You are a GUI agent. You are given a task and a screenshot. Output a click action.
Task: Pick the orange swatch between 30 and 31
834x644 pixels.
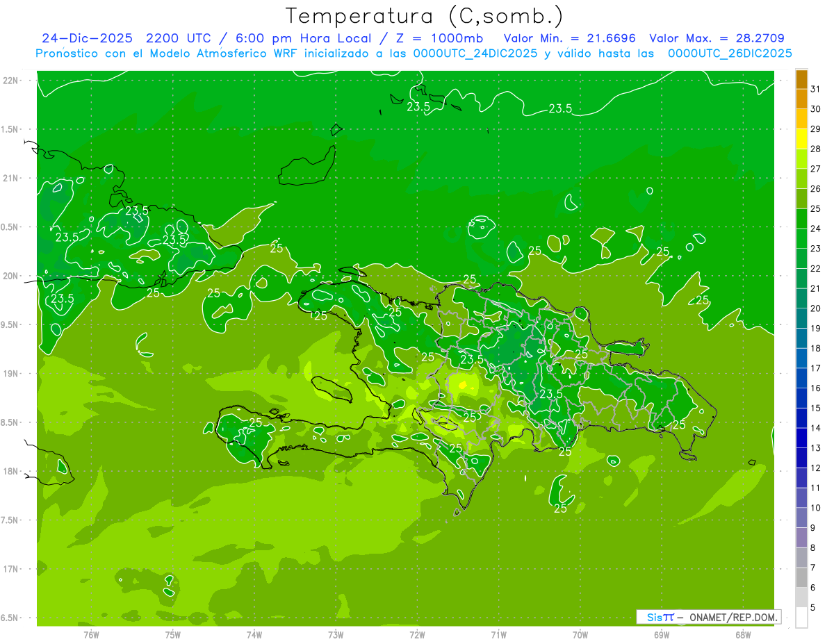[x=801, y=99]
